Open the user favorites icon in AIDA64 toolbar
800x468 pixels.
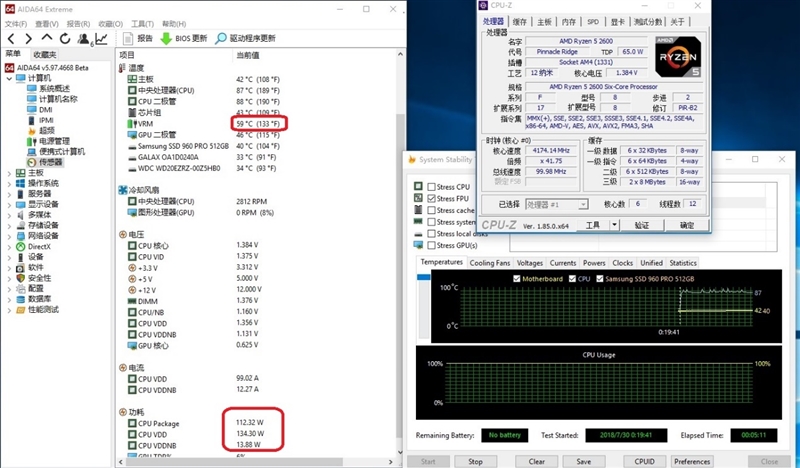[x=83, y=39]
